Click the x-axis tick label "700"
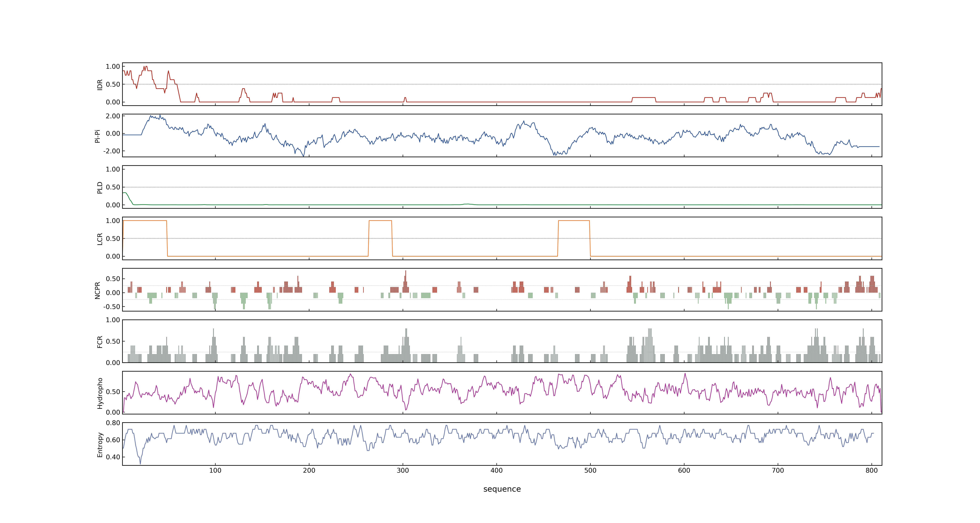This screenshot has height=523, width=980. coord(778,470)
